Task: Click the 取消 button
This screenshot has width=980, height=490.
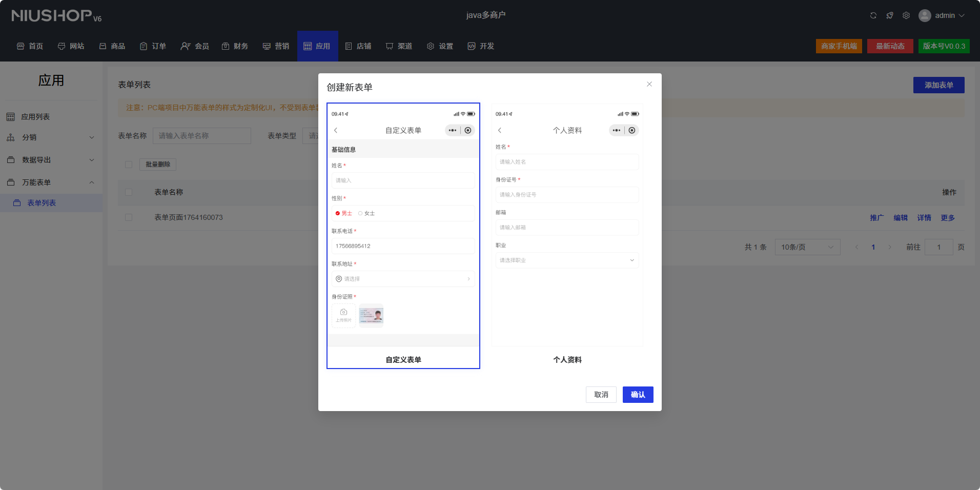Action: (601, 395)
